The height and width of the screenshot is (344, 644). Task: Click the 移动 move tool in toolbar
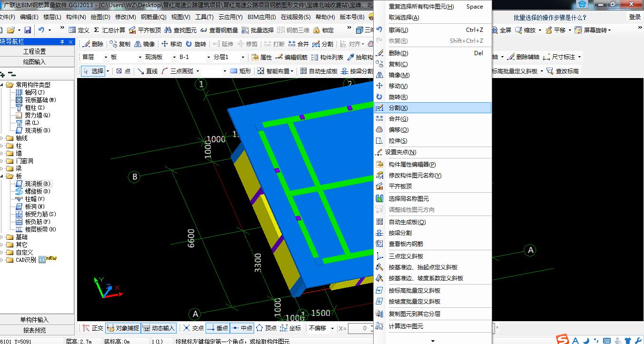point(172,44)
